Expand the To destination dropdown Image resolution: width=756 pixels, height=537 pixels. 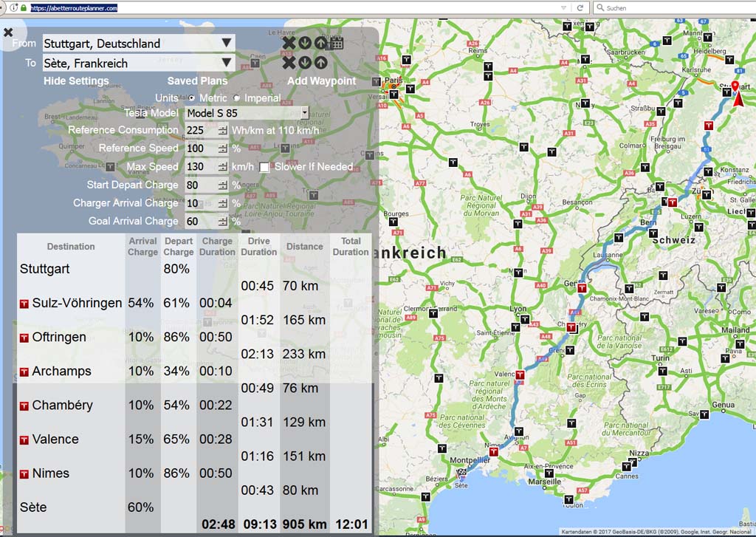(227, 63)
